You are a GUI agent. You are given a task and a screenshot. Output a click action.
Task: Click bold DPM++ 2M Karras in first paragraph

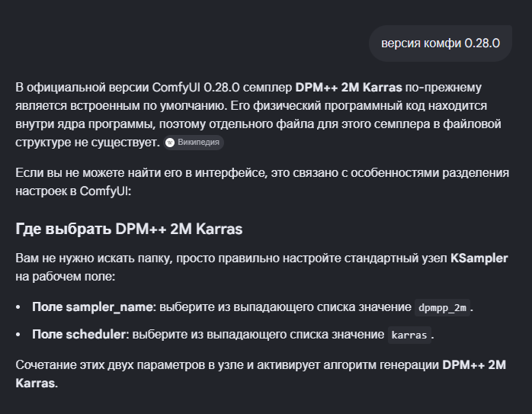348,88
